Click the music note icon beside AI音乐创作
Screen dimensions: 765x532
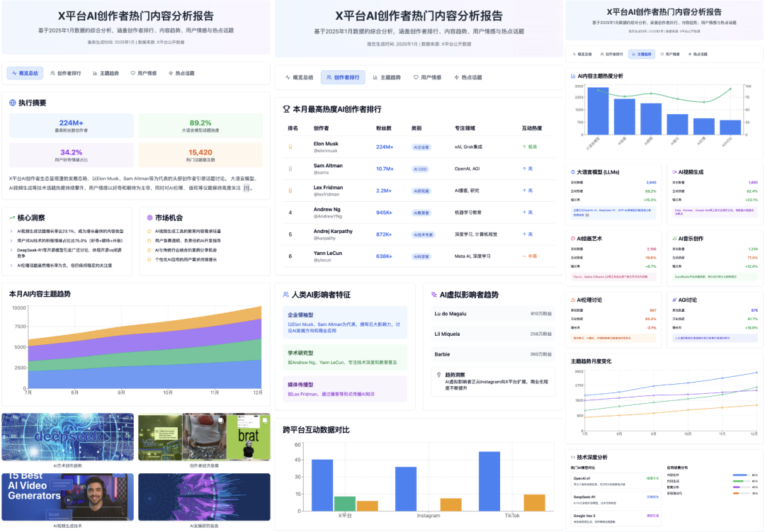(674, 239)
